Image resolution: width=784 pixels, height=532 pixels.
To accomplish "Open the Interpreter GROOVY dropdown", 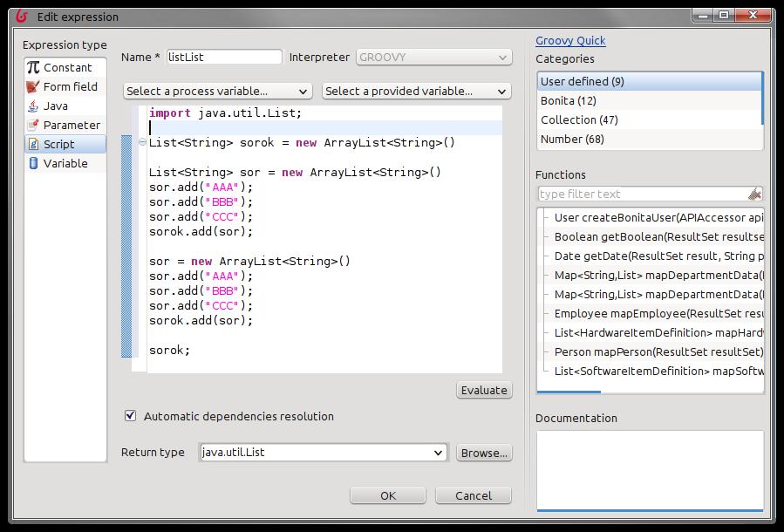I will click(434, 58).
